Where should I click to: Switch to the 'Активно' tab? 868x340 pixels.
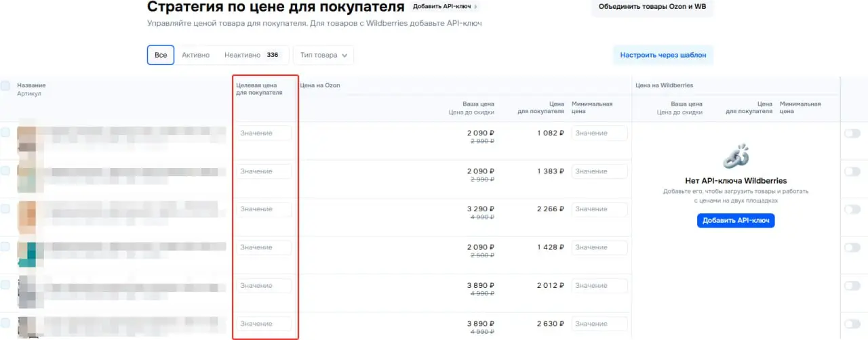[195, 55]
